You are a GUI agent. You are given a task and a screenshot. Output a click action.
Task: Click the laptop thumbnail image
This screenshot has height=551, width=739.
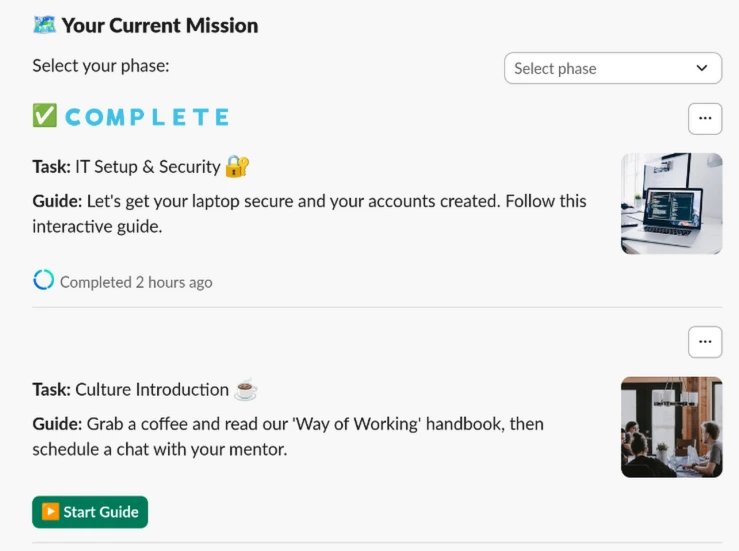pos(671,203)
